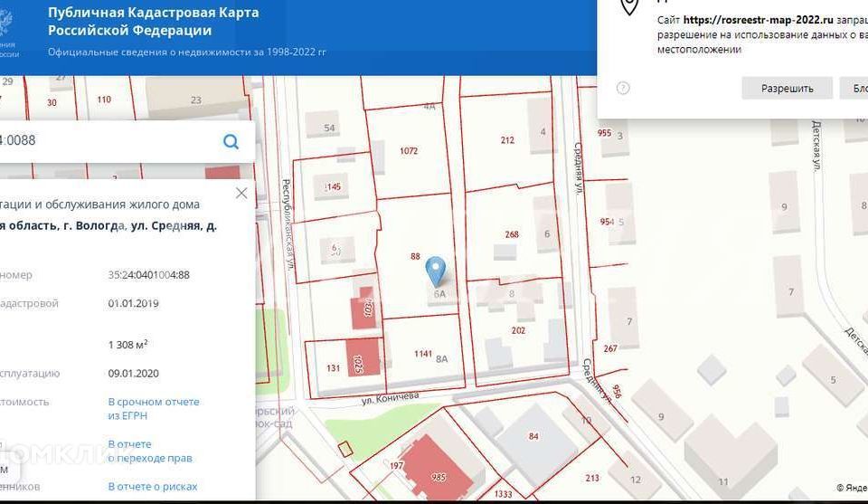The image size is (868, 504).
Task: Select parcel 197 on the map
Action: (396, 465)
